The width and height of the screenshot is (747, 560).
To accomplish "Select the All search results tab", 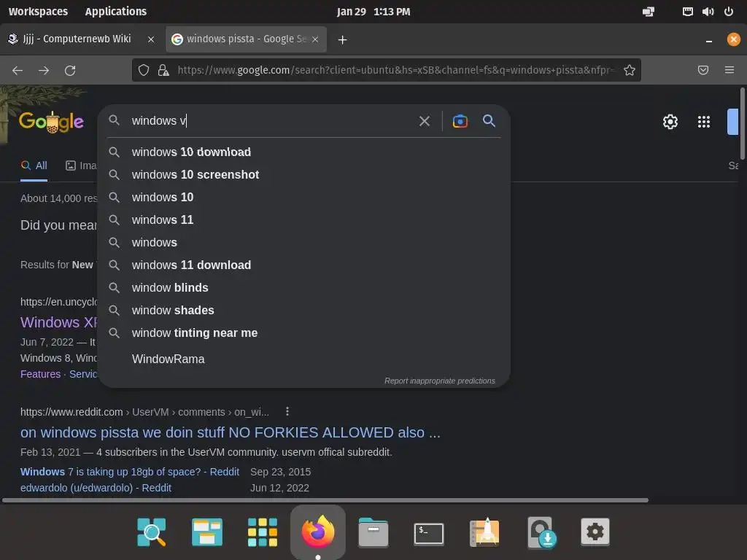I will [34, 166].
